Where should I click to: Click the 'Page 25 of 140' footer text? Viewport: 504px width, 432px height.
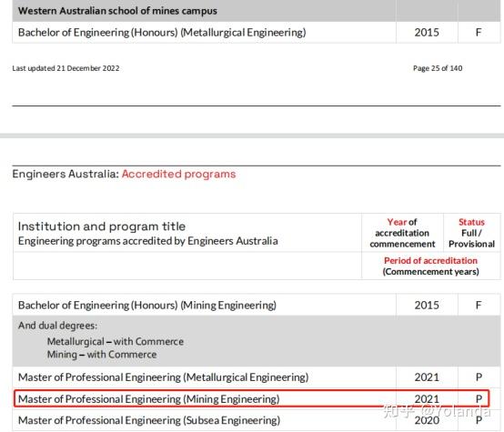point(438,68)
